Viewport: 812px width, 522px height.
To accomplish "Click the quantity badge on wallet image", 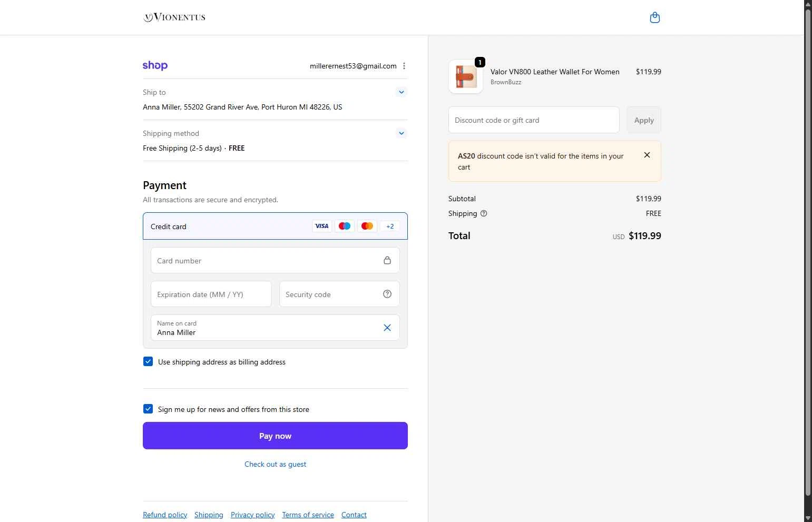I will (x=480, y=62).
